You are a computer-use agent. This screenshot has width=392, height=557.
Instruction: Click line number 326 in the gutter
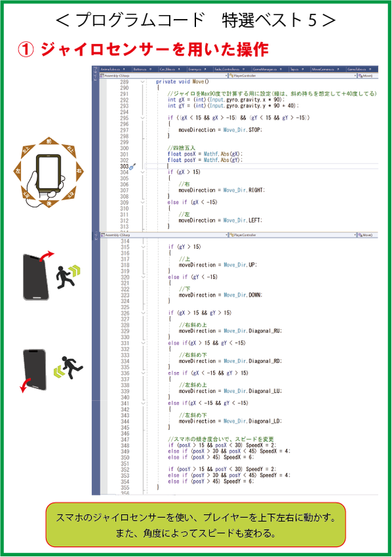pos(125,313)
